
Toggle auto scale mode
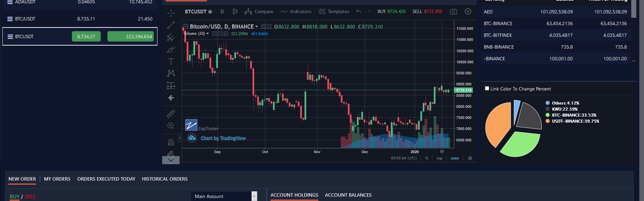click(x=455, y=158)
